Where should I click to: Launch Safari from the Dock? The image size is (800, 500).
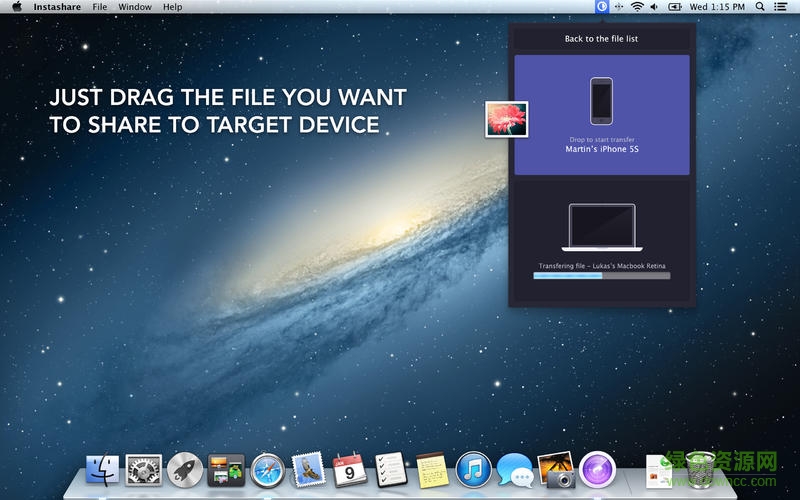click(x=268, y=469)
